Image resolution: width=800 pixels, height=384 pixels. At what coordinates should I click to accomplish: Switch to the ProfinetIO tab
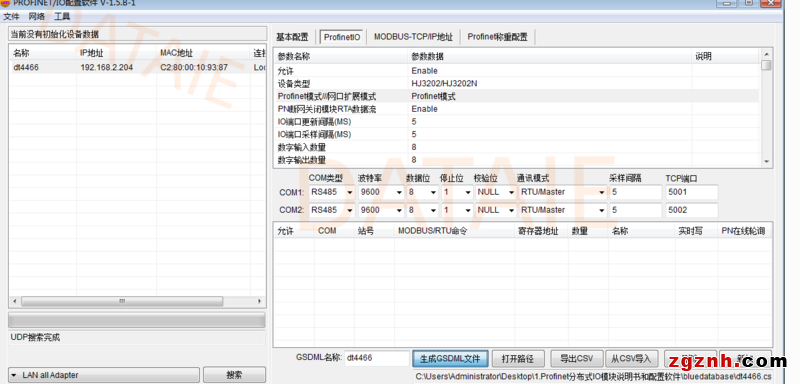click(342, 37)
